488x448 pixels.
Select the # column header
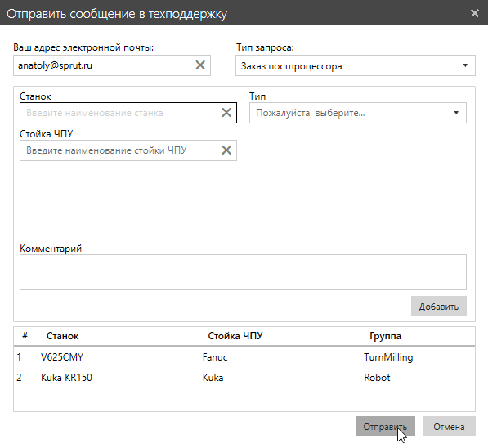click(25, 336)
